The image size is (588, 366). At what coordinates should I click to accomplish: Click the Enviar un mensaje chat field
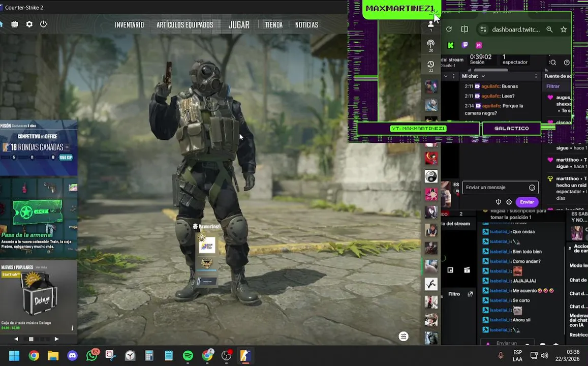tap(500, 187)
